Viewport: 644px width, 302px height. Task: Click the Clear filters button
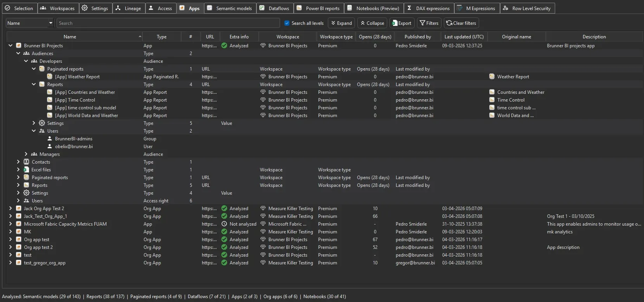click(x=461, y=23)
